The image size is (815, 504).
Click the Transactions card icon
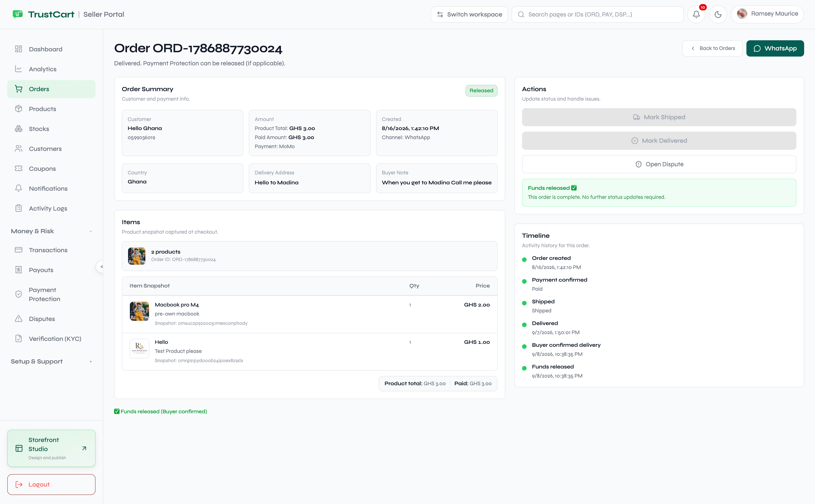click(19, 250)
